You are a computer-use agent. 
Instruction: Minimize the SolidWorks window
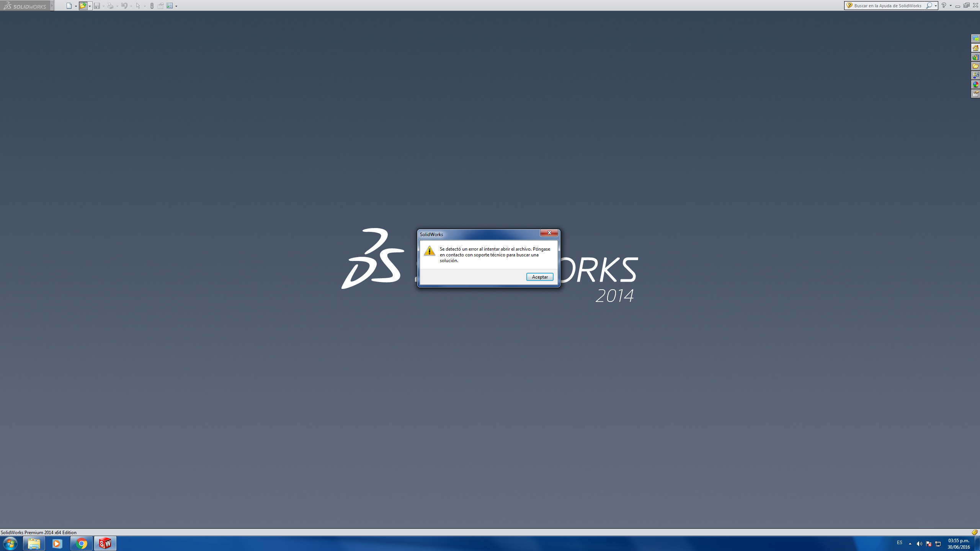click(x=958, y=6)
